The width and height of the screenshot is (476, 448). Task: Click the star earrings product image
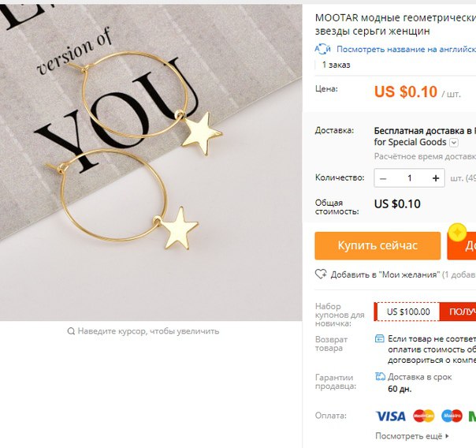pyautogui.click(x=151, y=162)
